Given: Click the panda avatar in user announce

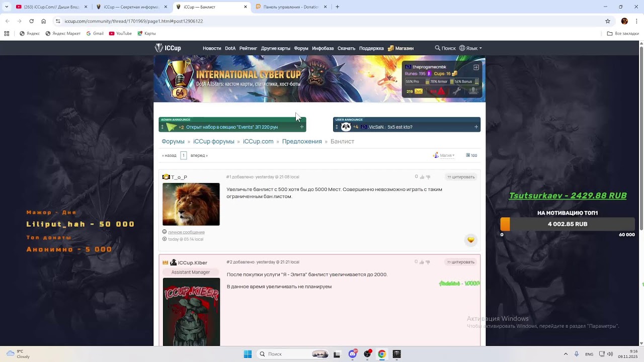Looking at the screenshot, I should click(346, 127).
